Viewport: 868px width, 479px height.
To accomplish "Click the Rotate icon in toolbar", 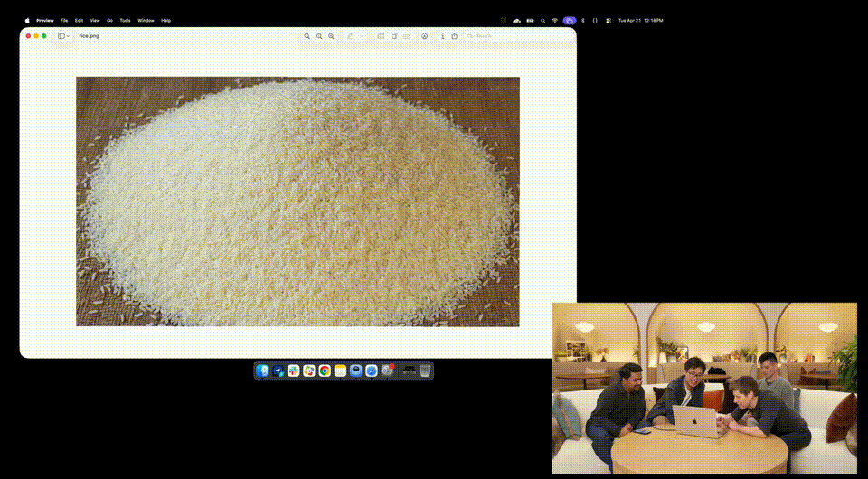I will 394,36.
